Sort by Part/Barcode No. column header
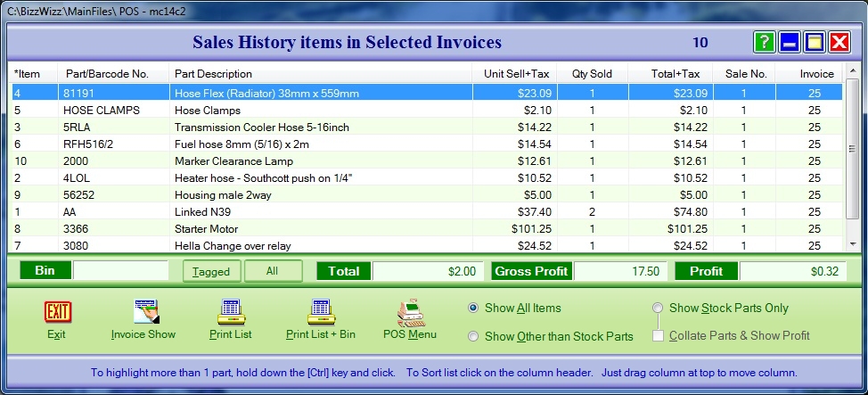This screenshot has width=868, height=395. (113, 74)
